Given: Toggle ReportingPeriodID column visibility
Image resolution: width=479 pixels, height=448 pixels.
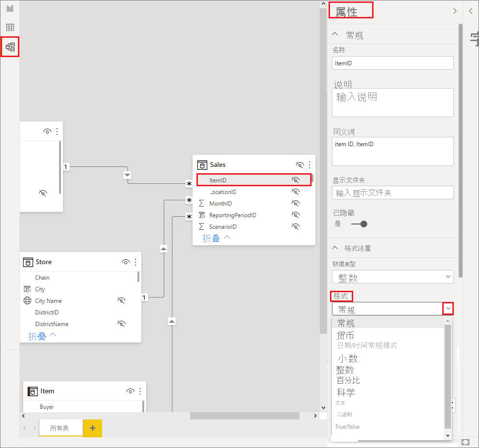Looking at the screenshot, I should [x=296, y=215].
